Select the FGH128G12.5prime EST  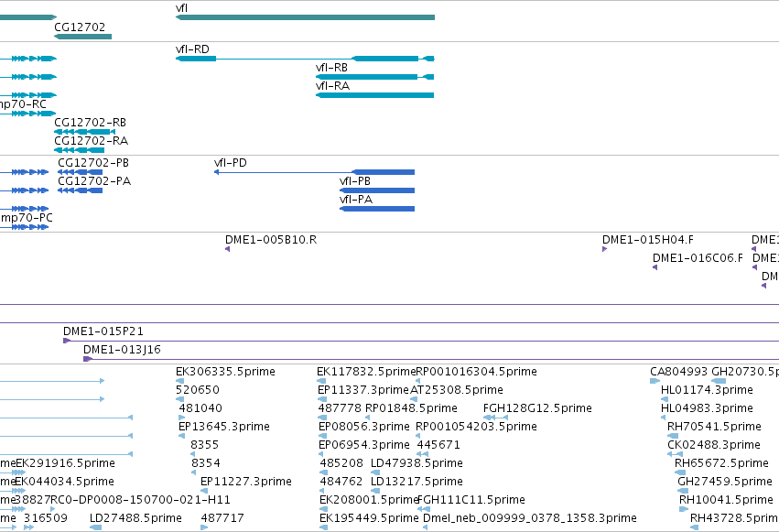[x=496, y=418]
